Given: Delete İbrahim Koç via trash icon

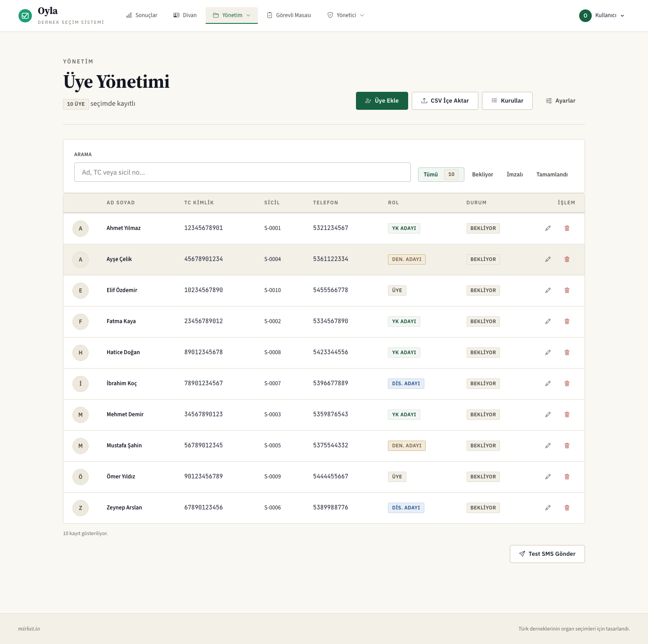Looking at the screenshot, I should pyautogui.click(x=567, y=383).
